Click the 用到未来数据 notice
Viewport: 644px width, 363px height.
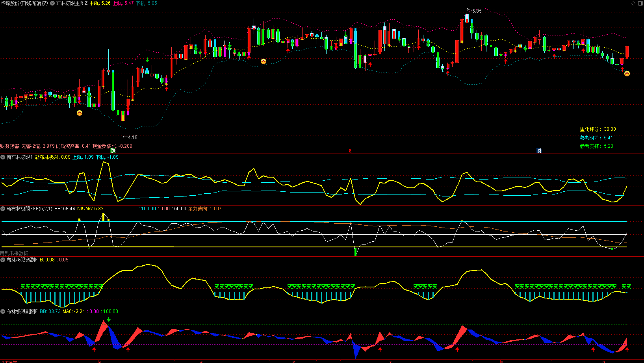tap(14, 254)
